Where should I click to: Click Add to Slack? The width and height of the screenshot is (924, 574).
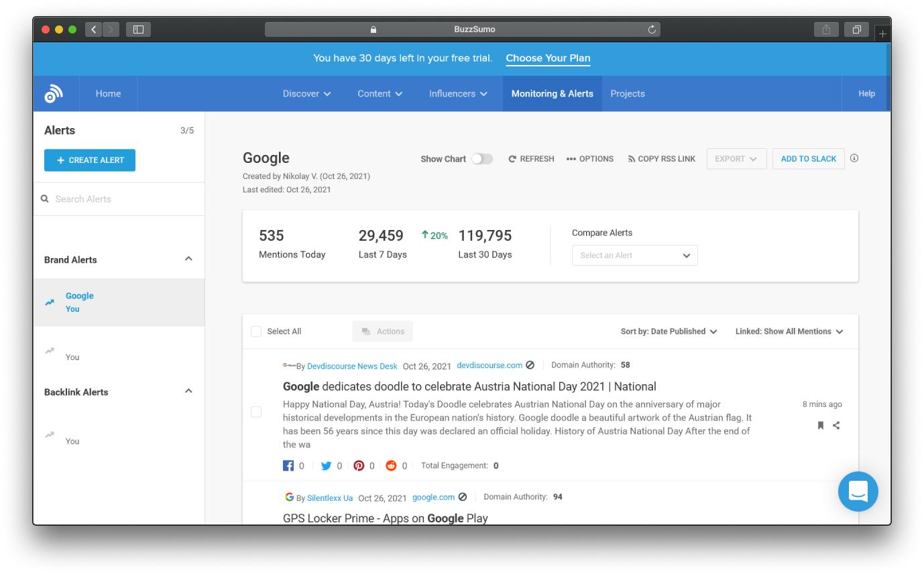point(809,159)
